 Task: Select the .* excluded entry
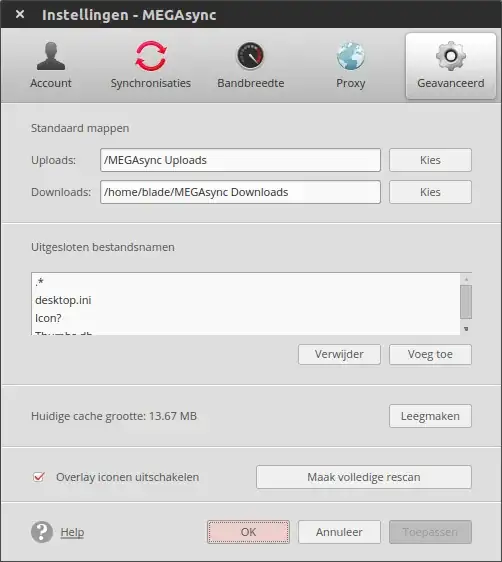click(245, 282)
